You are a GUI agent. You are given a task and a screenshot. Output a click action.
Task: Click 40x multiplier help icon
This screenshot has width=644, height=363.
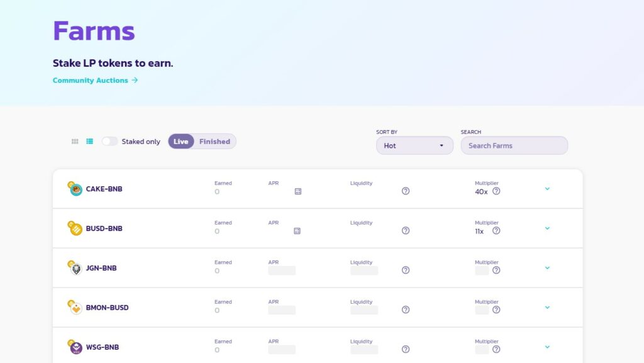496,191
